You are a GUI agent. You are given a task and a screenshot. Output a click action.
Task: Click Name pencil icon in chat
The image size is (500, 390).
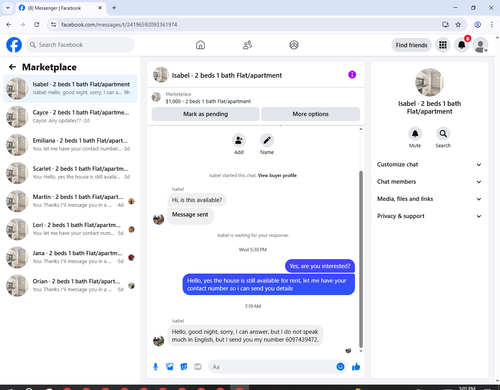[x=267, y=140]
